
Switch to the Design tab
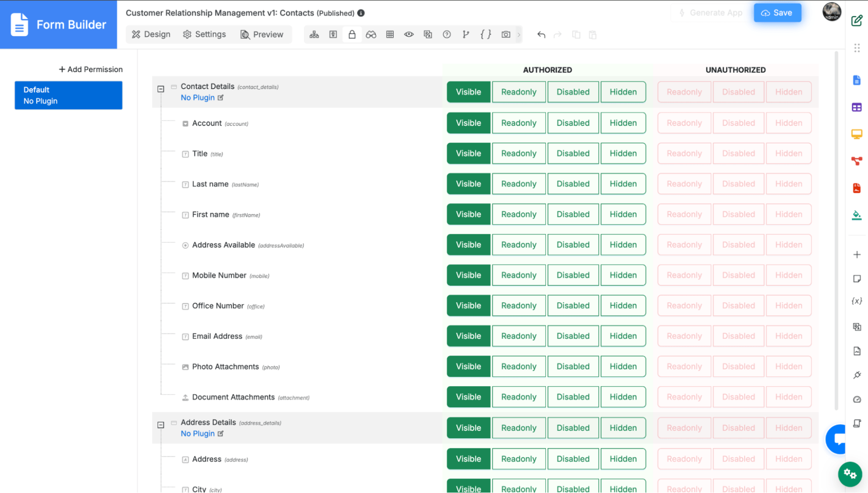tap(151, 35)
